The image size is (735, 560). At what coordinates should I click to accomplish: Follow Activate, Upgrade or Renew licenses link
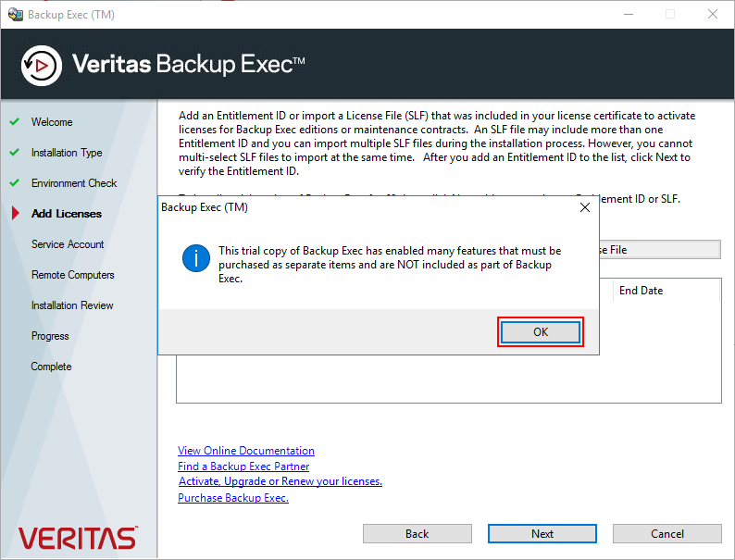(280, 481)
